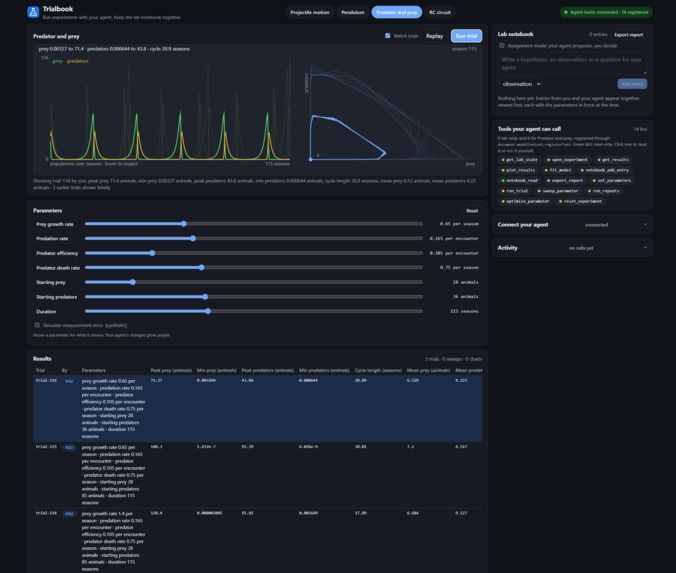This screenshot has width=676, height=573.
Task: Click the 115 seasons duration value
Action: (x=464, y=311)
